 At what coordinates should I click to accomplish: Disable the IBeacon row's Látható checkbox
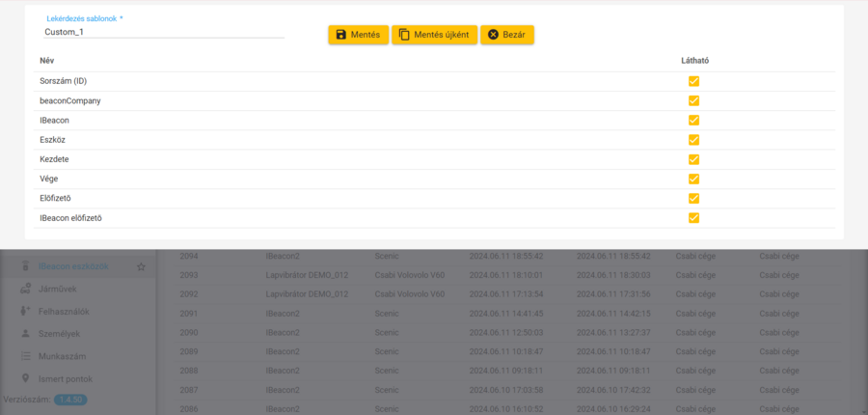[x=693, y=121]
